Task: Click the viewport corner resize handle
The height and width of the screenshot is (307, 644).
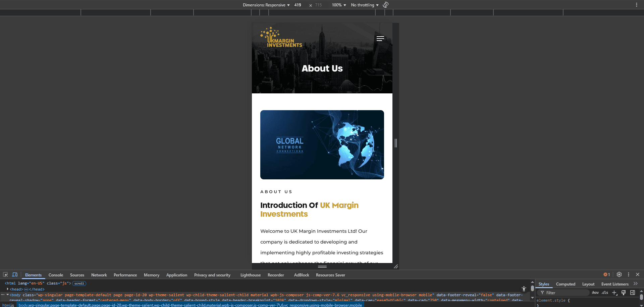Action: [x=396, y=266]
